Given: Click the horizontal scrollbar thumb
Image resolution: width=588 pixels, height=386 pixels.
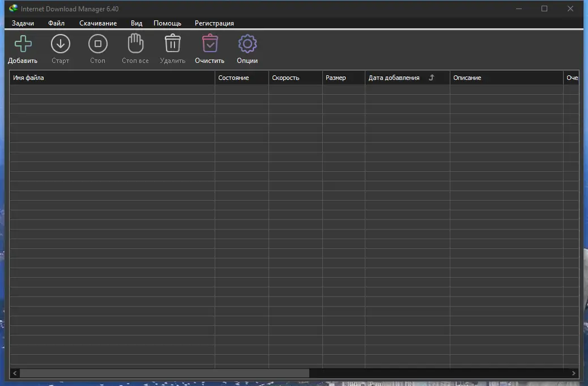Looking at the screenshot, I should point(164,373).
